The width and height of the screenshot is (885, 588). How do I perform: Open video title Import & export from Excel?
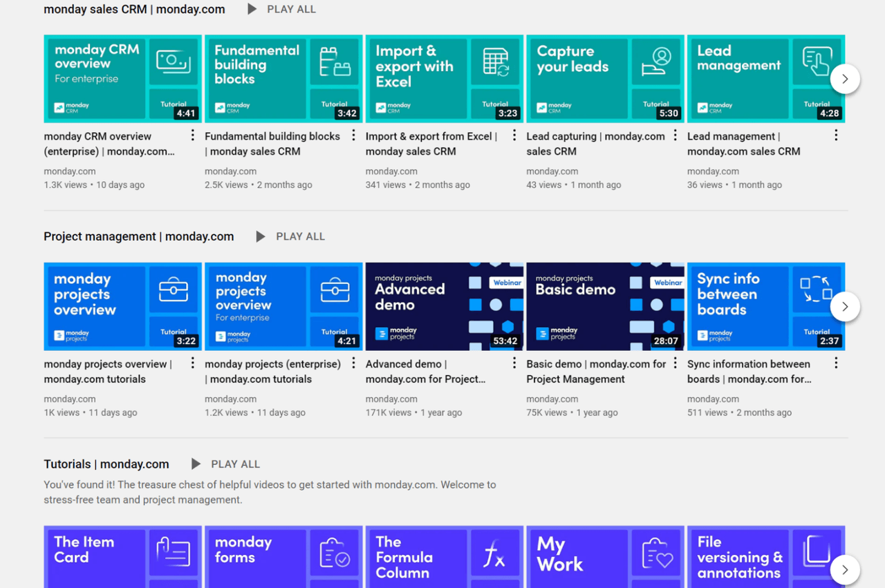[431, 144]
